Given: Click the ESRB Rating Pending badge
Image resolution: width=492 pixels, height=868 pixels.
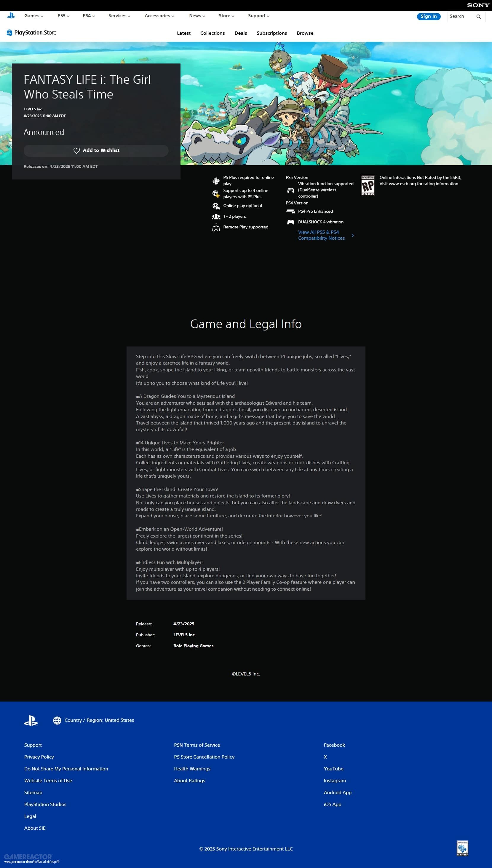Looking at the screenshot, I should pos(367,185).
